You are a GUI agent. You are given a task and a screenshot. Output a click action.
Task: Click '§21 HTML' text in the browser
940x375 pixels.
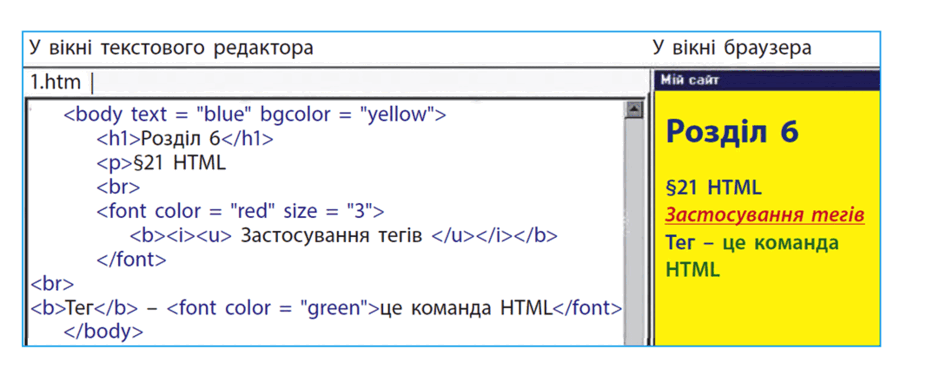713,188
